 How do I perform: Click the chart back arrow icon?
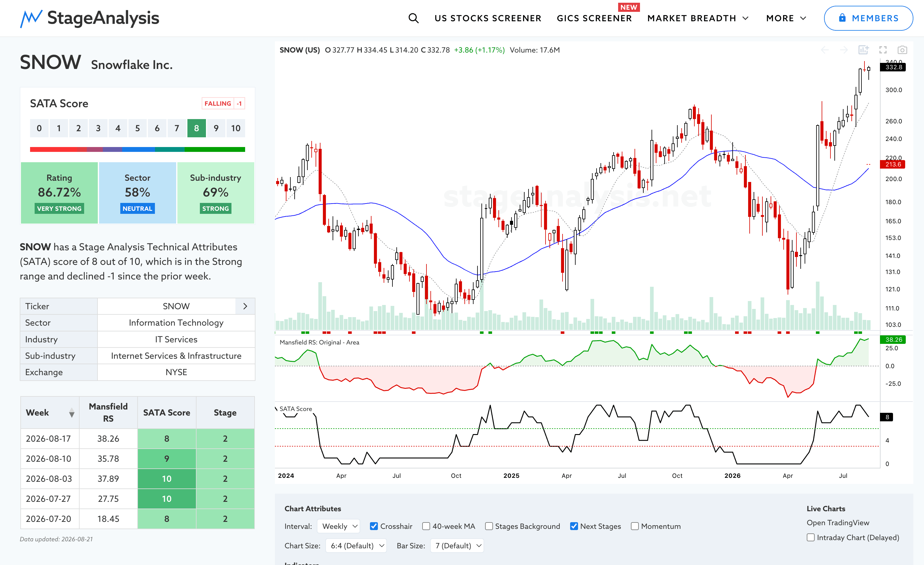[825, 50]
